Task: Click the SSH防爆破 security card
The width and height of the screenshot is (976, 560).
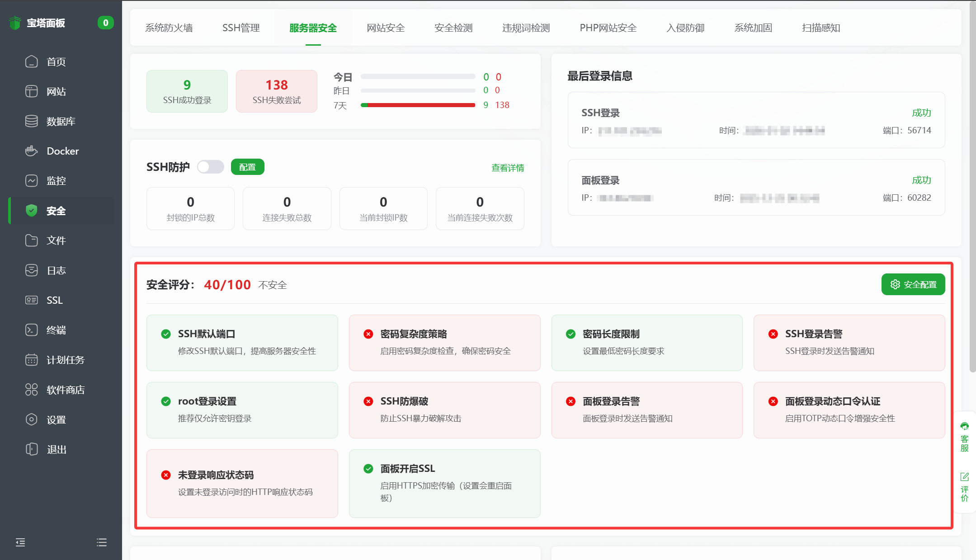Action: [x=444, y=410]
